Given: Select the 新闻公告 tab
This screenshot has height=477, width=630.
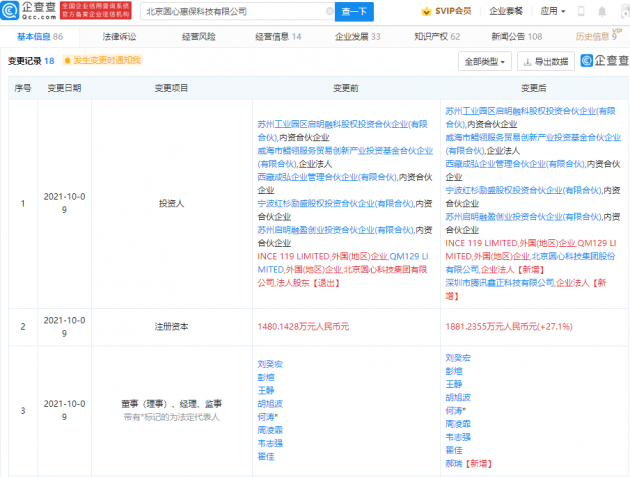Looking at the screenshot, I should pos(516,36).
